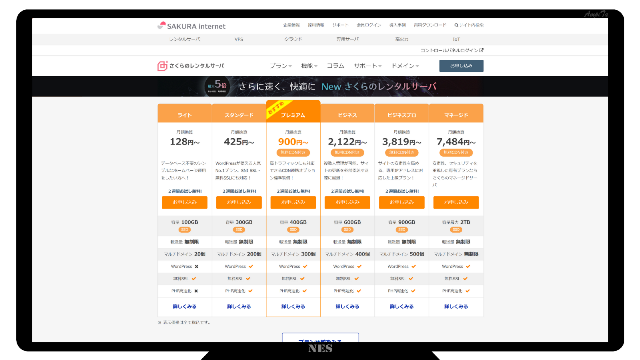Click the コントロールパネルログイン link
The image size is (640, 360).
click(452, 50)
